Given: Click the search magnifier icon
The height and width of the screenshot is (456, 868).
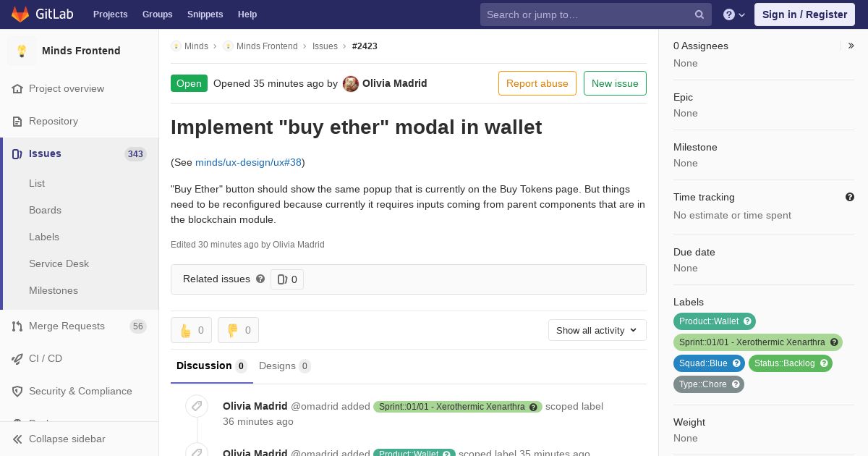Looking at the screenshot, I should click(699, 14).
